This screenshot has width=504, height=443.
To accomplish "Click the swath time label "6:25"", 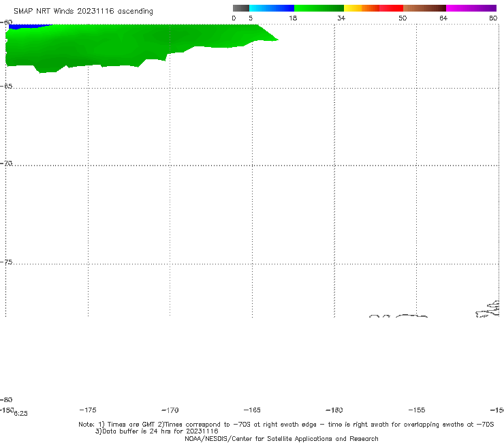I will [21, 414].
